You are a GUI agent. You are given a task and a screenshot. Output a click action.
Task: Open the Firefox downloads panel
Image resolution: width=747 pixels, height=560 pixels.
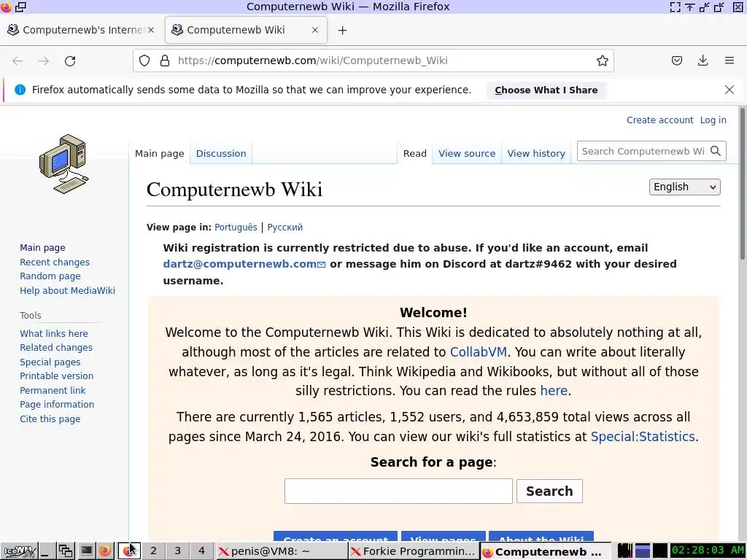[703, 61]
